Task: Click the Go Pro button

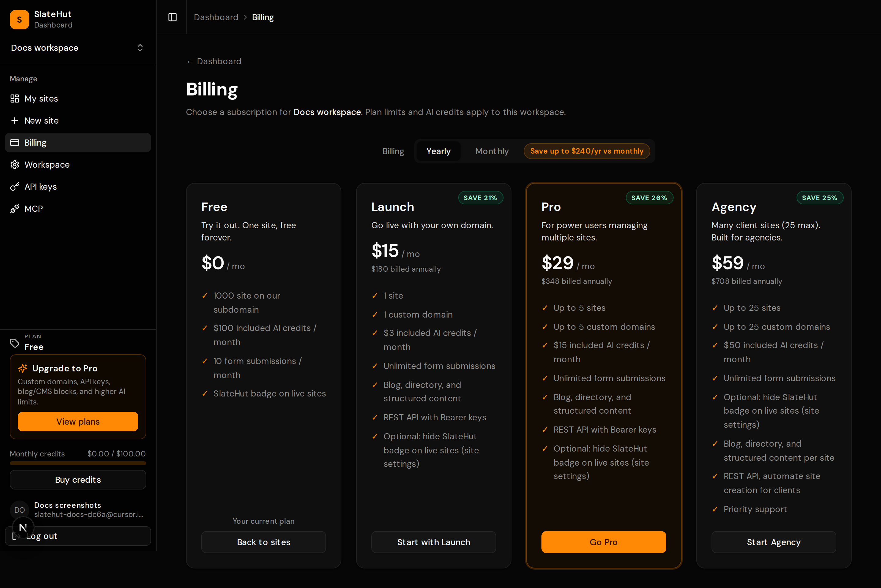Action: tap(604, 542)
